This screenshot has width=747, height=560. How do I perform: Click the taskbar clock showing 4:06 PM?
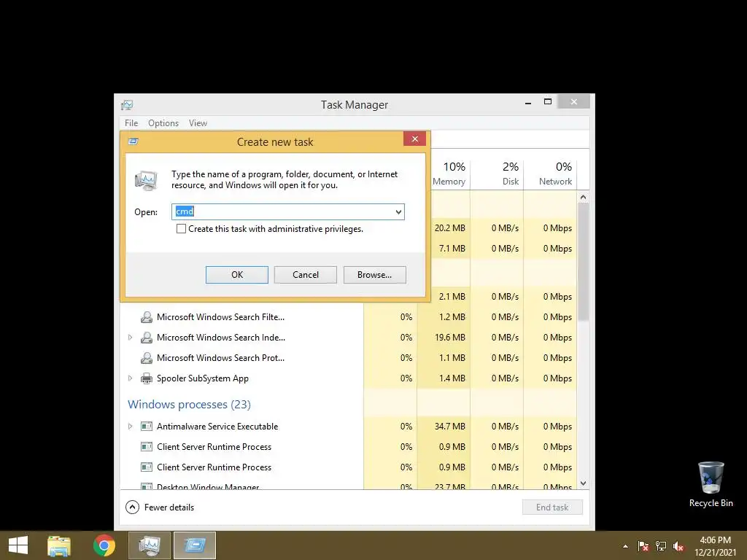[715, 546]
